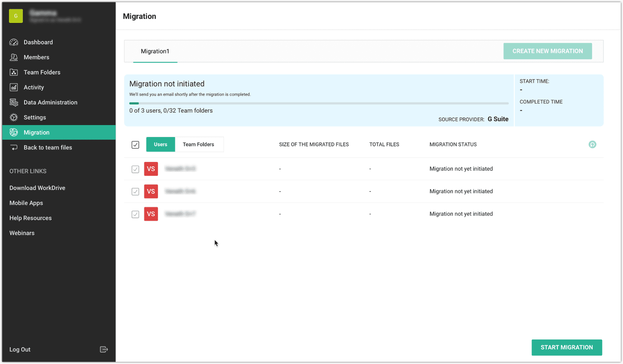This screenshot has height=364, width=623.
Task: Click the Log Out exit icon
Action: coord(104,349)
